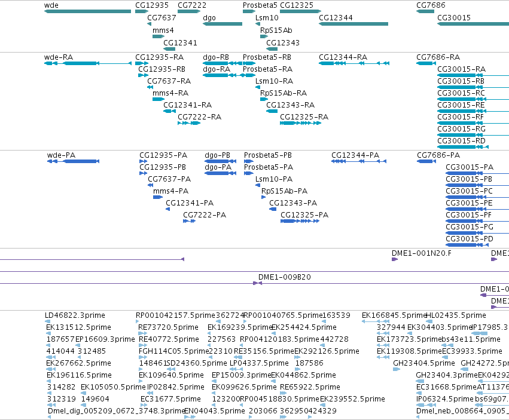
Task: Select the dgo gene label
Action: click(x=209, y=18)
